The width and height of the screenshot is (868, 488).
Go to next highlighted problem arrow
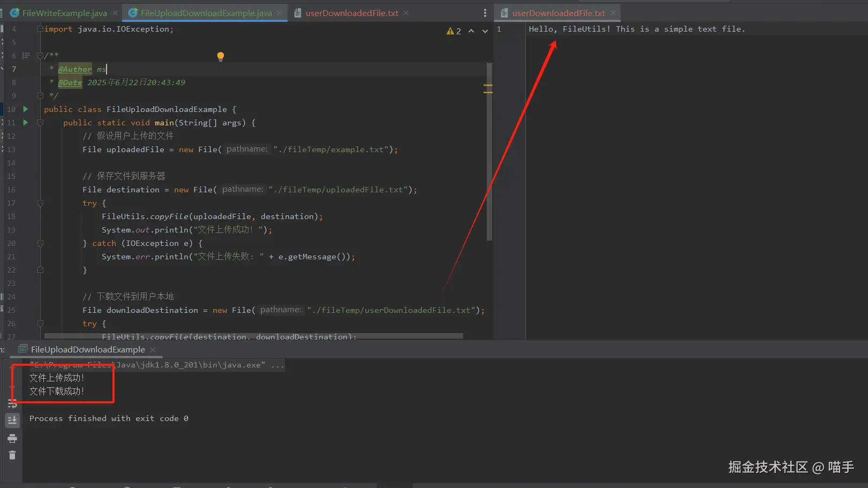coord(485,31)
